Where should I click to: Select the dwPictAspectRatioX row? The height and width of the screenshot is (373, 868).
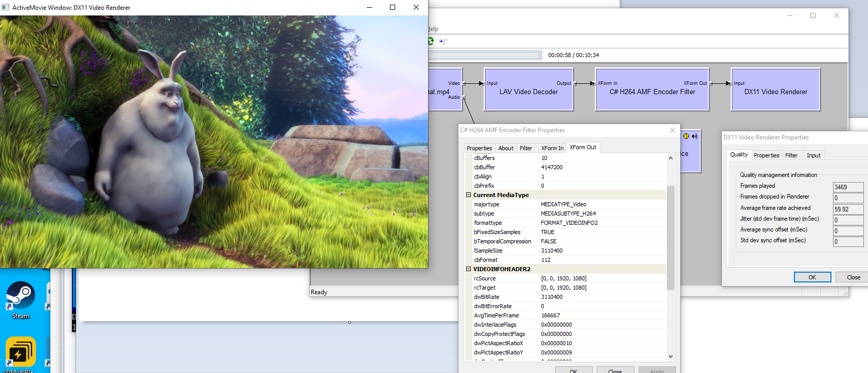(569, 343)
